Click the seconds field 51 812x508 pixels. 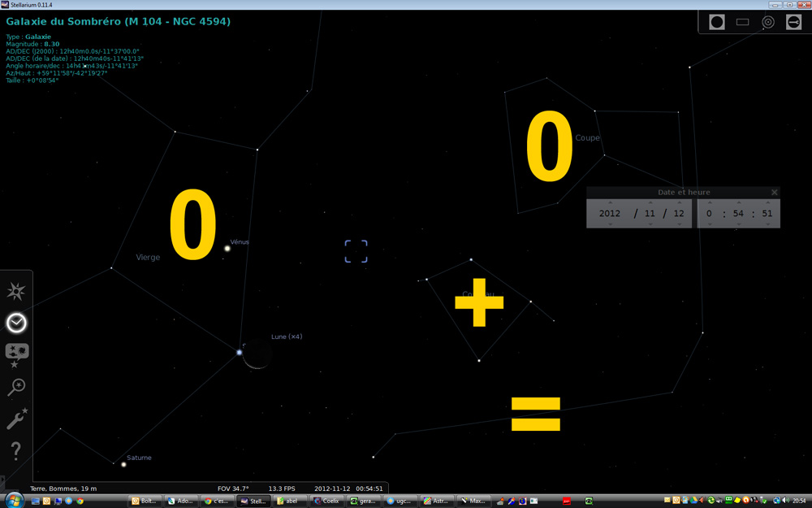pos(767,214)
